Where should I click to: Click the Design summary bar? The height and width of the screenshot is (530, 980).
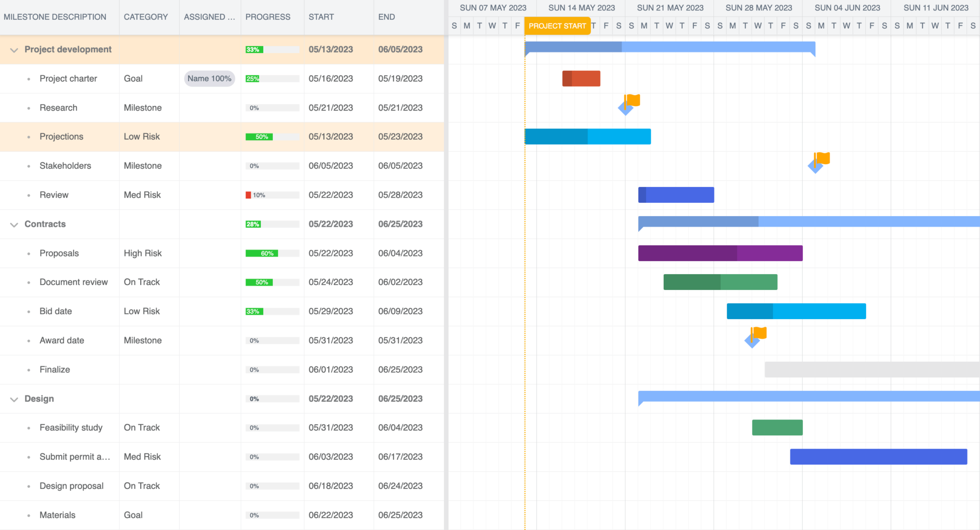809,396
